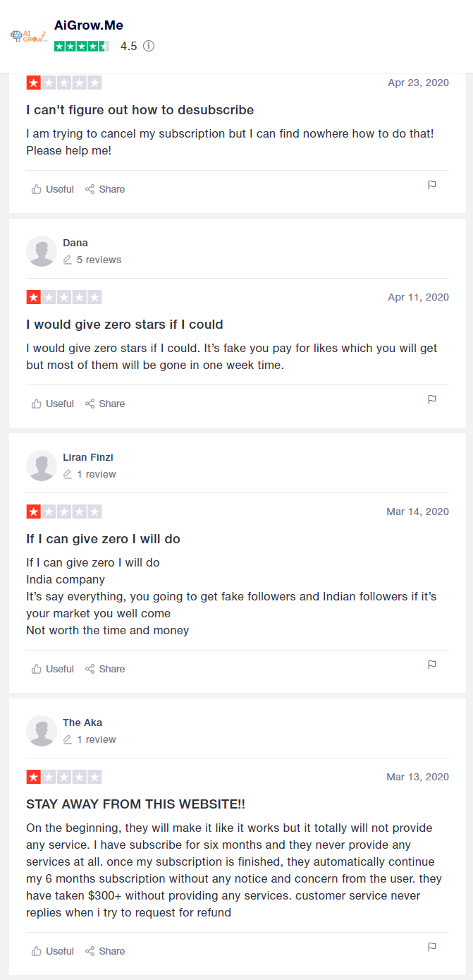Mark the desubscribe review as Useful
Image resolution: width=473 pixels, height=980 pixels.
pyautogui.click(x=53, y=189)
